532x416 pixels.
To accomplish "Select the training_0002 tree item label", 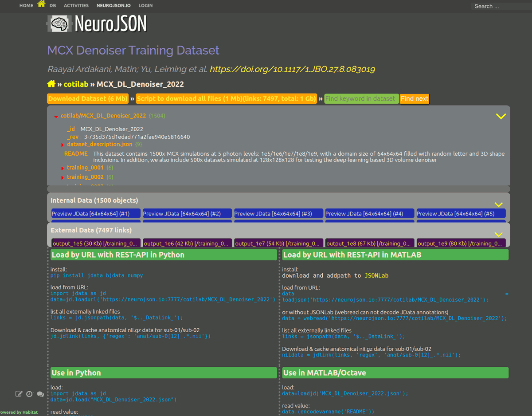I will pyautogui.click(x=85, y=177).
